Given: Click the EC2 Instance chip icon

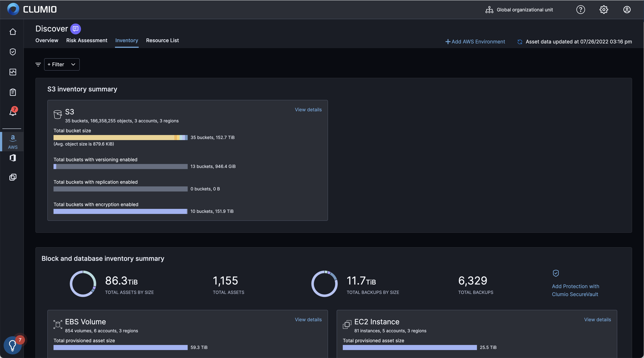Looking at the screenshot, I should tap(347, 325).
